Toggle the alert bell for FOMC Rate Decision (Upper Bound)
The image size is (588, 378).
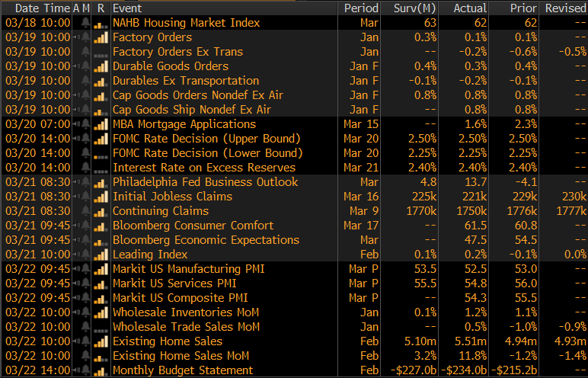pyautogui.click(x=85, y=139)
